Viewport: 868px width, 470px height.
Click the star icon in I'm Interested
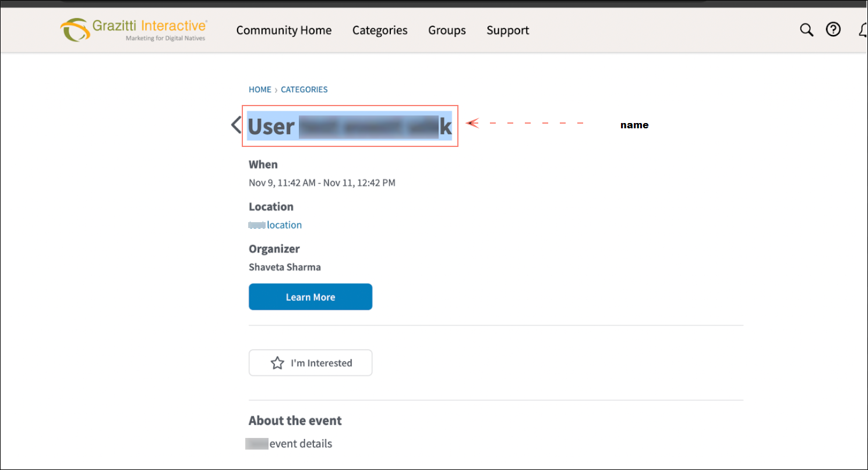277,363
